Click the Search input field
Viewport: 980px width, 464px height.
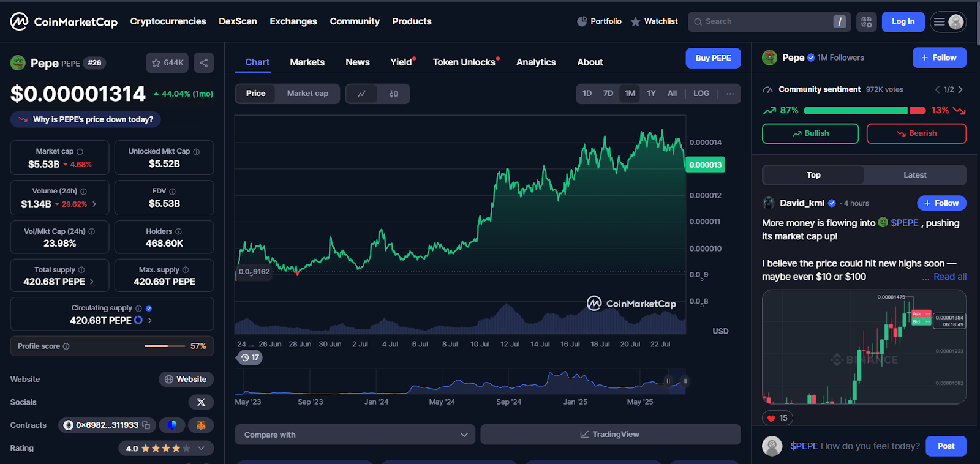769,21
